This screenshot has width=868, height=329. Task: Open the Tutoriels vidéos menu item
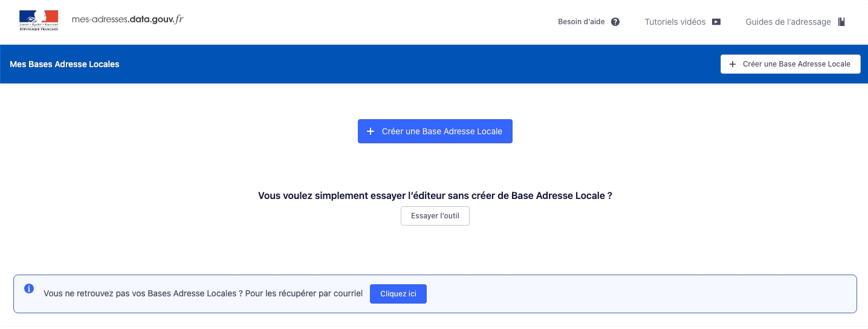point(675,22)
